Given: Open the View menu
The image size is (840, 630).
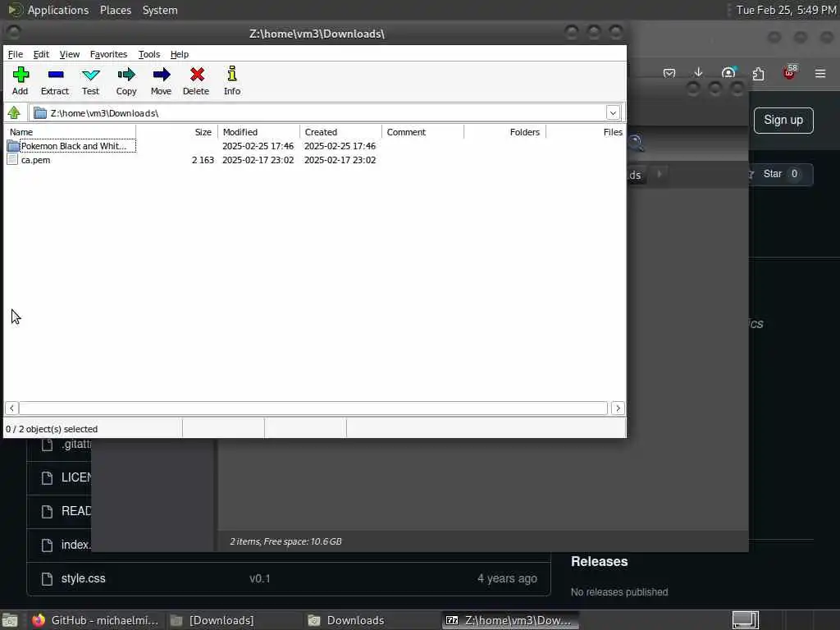Looking at the screenshot, I should [69, 54].
